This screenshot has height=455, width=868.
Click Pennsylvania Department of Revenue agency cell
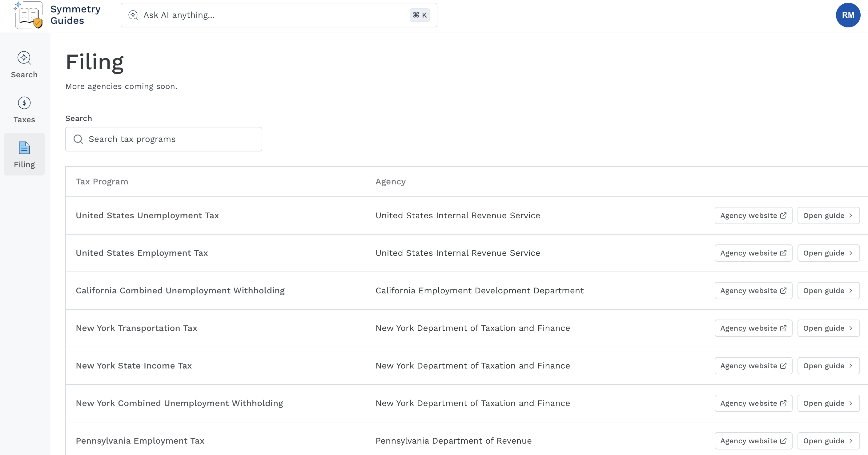click(x=453, y=441)
